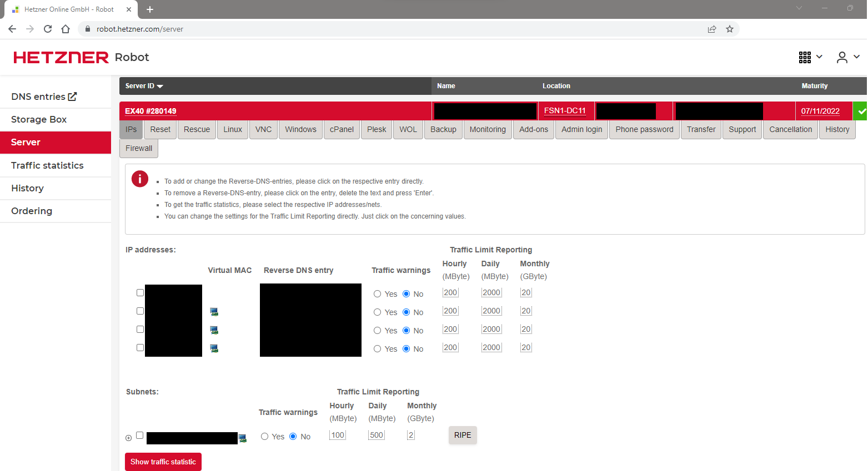Open the Phone password tab
The height and width of the screenshot is (471, 868).
pos(644,129)
